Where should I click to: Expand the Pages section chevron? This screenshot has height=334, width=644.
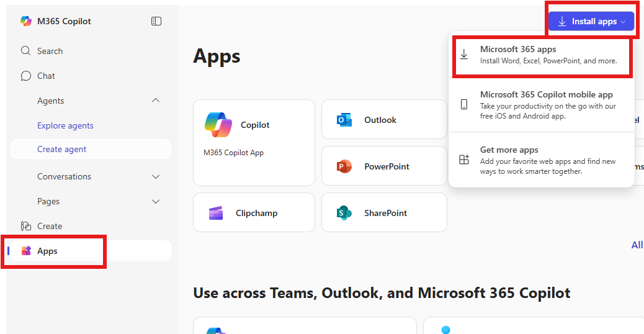pyautogui.click(x=156, y=201)
